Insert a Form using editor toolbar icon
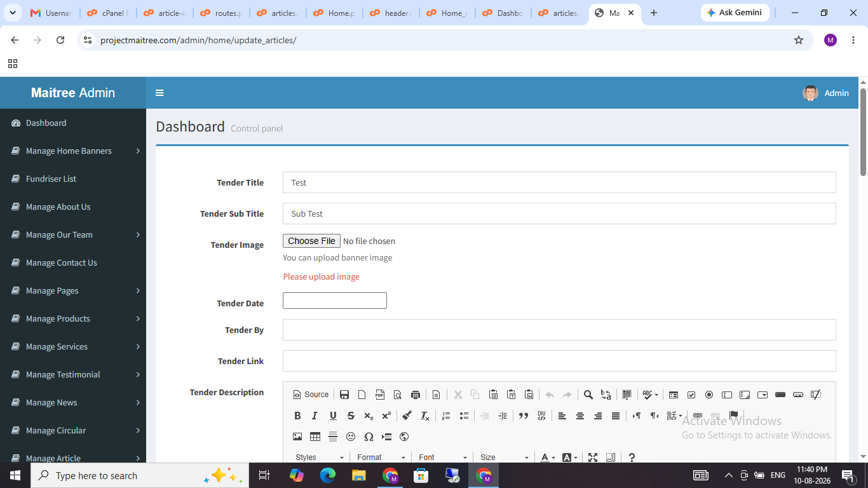Viewport: 868px width, 488px height. 674,395
